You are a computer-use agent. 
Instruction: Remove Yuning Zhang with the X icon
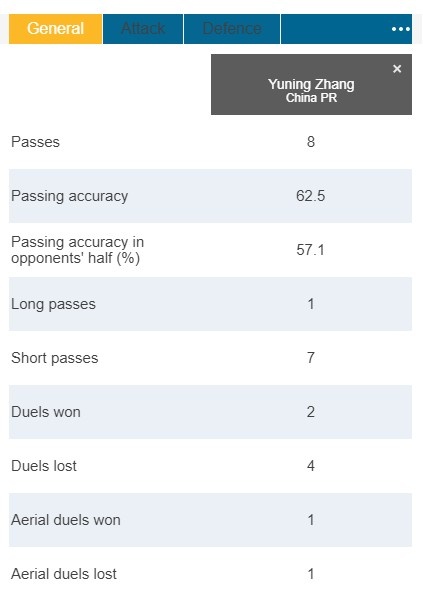coord(397,69)
